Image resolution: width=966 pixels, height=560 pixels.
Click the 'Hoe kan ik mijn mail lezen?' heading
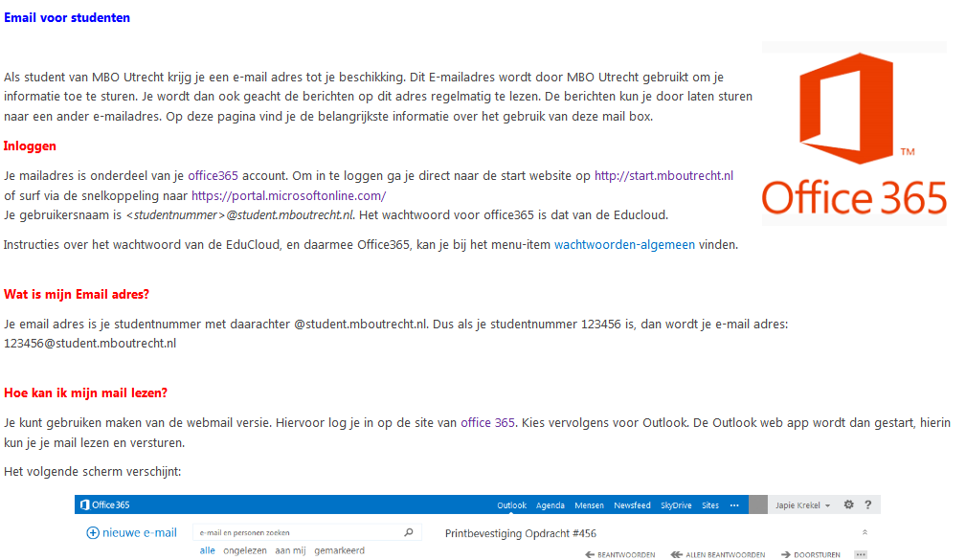(85, 393)
